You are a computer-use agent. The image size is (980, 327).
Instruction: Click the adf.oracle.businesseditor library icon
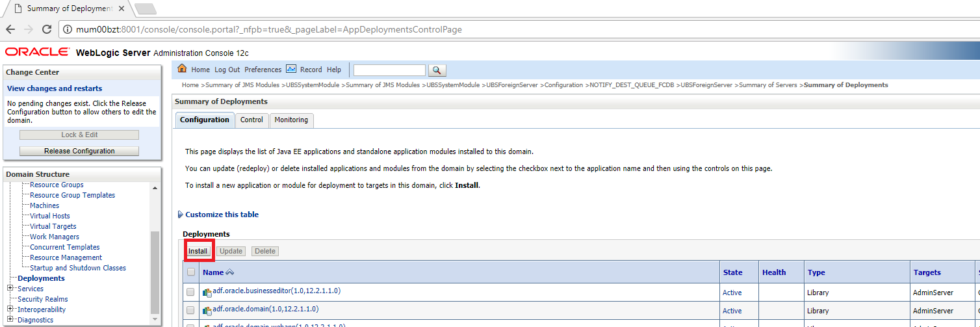(x=207, y=293)
